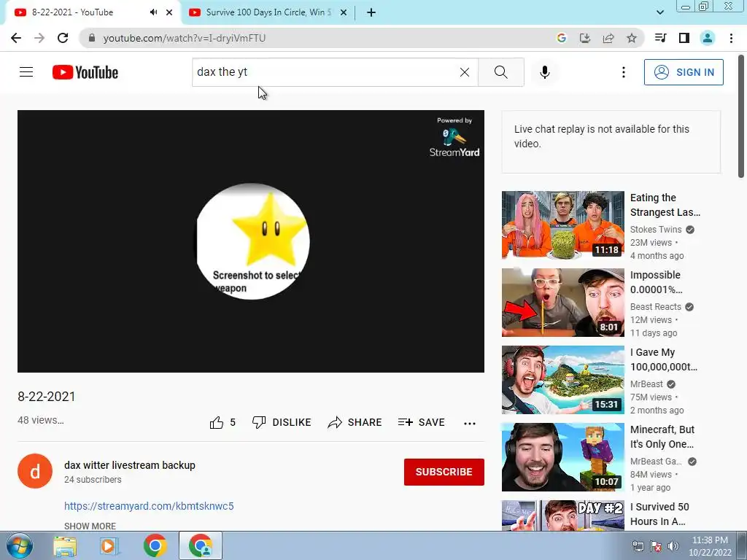This screenshot has height=560, width=747.
Task: Bookmark this page with the star icon
Action: pos(632,38)
